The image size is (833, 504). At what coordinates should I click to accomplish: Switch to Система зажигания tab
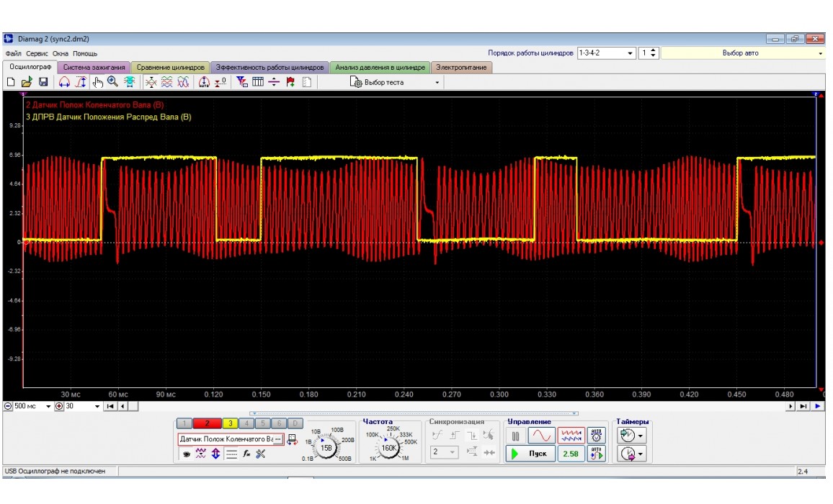click(x=94, y=68)
